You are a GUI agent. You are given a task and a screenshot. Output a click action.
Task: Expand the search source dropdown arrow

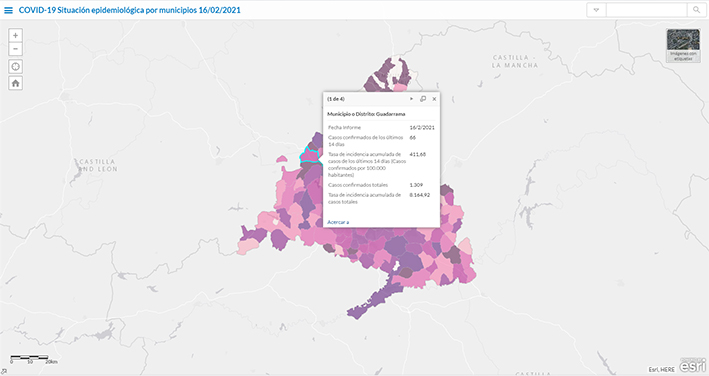click(596, 10)
